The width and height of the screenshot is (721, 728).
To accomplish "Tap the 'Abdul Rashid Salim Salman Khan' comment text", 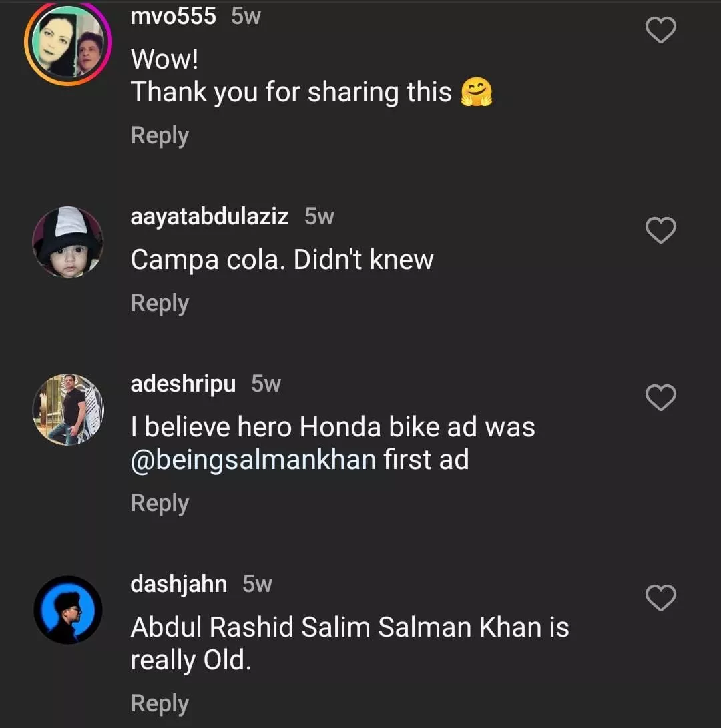I will [x=349, y=627].
